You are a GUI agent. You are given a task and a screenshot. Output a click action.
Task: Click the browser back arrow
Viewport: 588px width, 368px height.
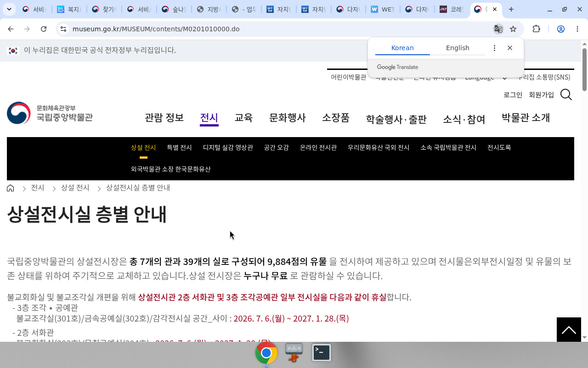pyautogui.click(x=11, y=29)
